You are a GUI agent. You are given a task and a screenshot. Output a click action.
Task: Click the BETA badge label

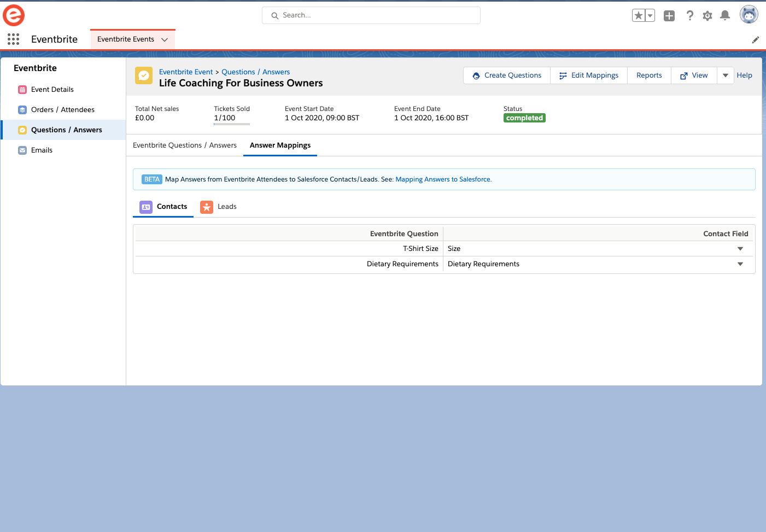coord(152,179)
